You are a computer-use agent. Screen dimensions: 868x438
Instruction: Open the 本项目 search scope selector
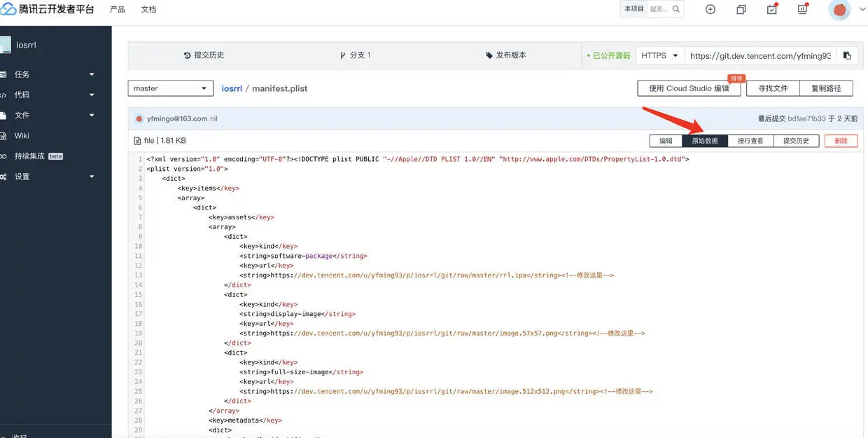[x=633, y=9]
